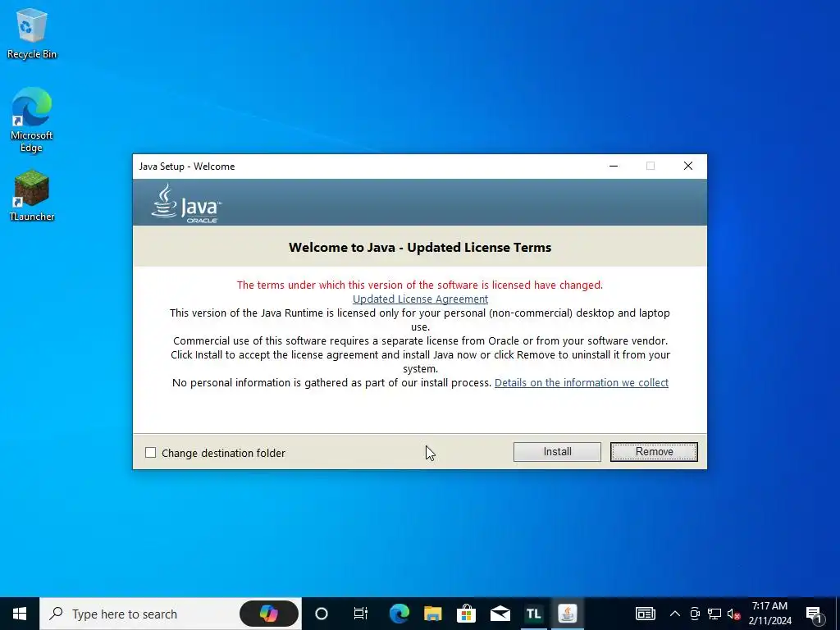Image resolution: width=840 pixels, height=630 pixels.
Task: Open Copilot from the search box
Action: tap(269, 614)
